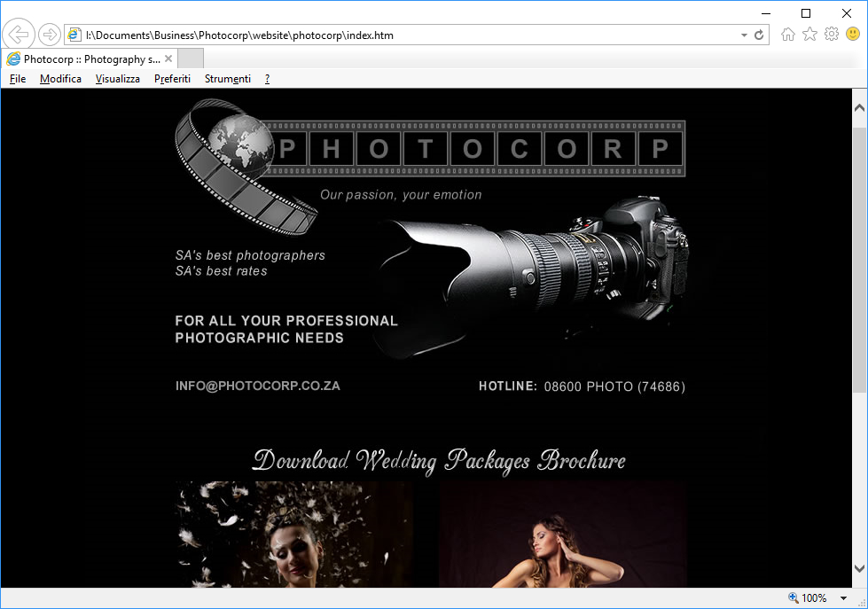The height and width of the screenshot is (609, 868).
Task: Open the bride with feathers photo
Action: [x=294, y=535]
